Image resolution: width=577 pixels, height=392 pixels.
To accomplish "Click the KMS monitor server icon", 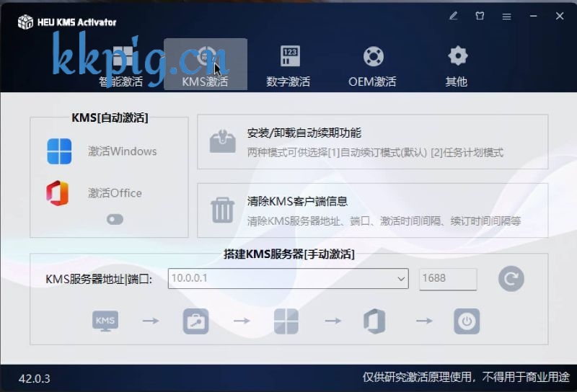I will tap(105, 321).
